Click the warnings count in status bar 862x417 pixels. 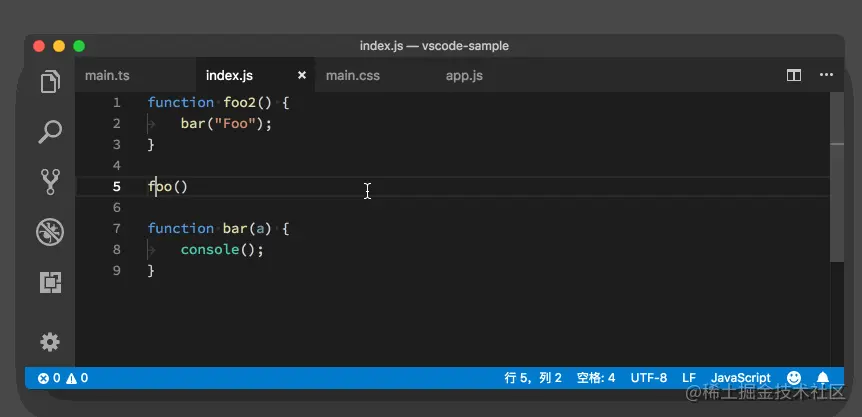click(77, 378)
